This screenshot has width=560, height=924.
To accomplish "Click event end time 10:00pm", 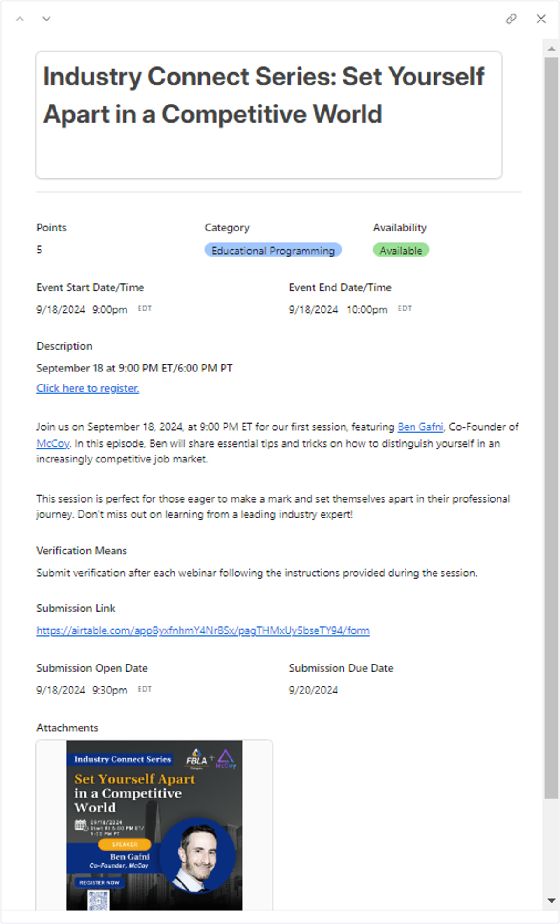I will point(367,310).
